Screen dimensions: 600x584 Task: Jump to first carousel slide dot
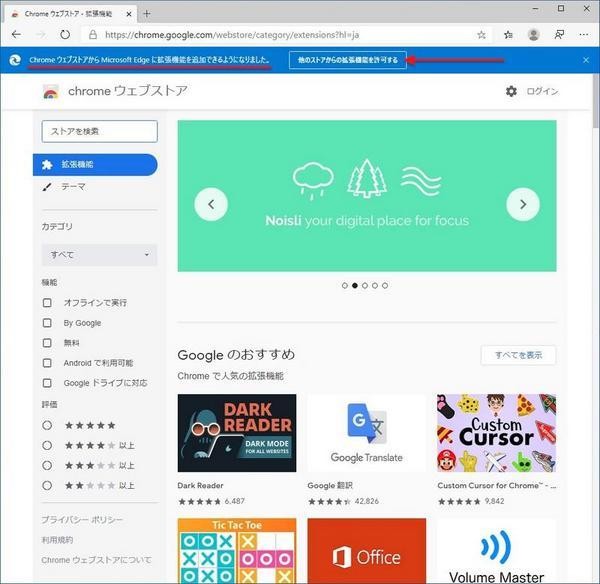point(345,285)
